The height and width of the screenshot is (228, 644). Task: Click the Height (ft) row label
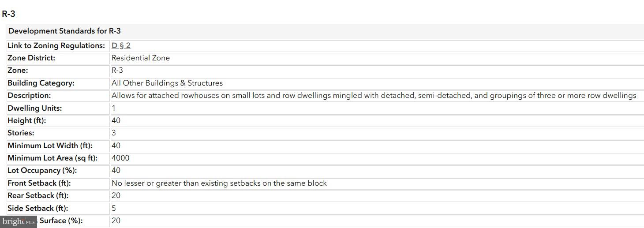(27, 120)
